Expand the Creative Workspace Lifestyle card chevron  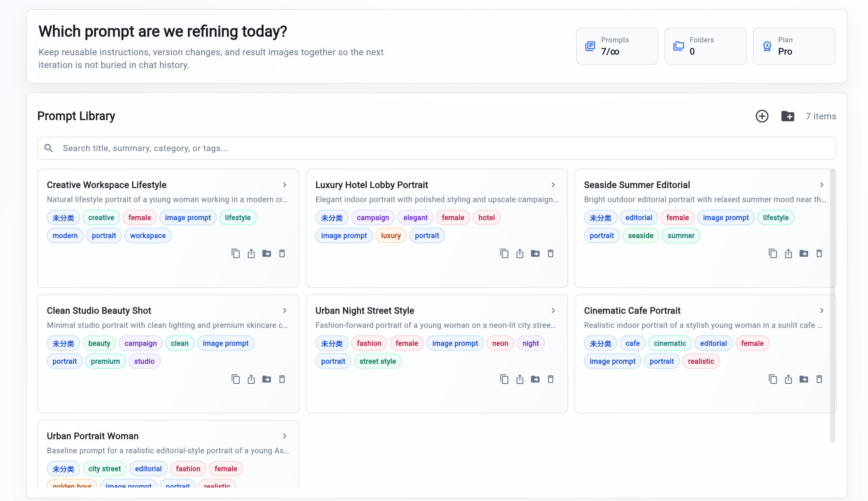pyautogui.click(x=285, y=185)
